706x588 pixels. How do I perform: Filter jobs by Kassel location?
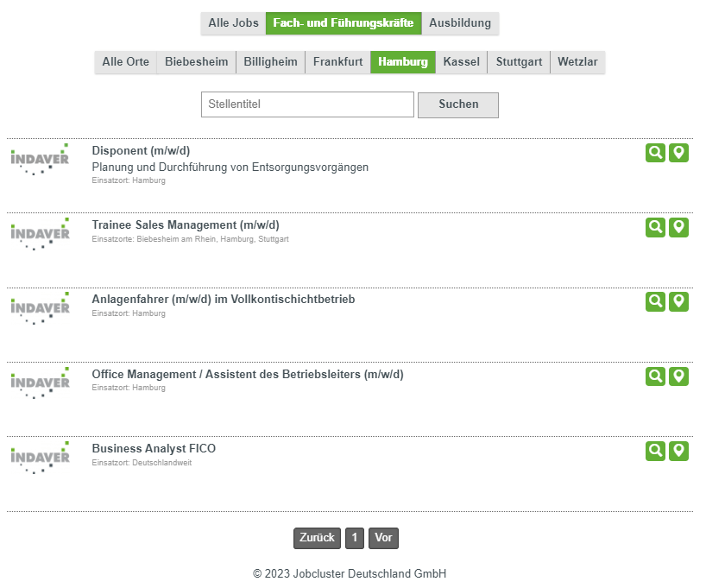462,61
